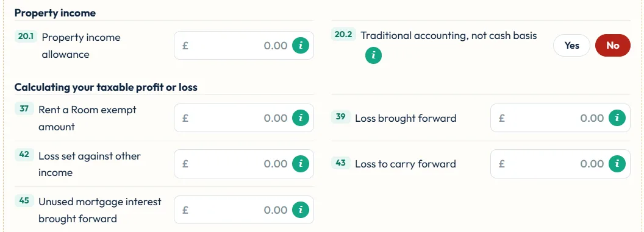Open info for Unused mortgage interest brought forward

[301, 210]
